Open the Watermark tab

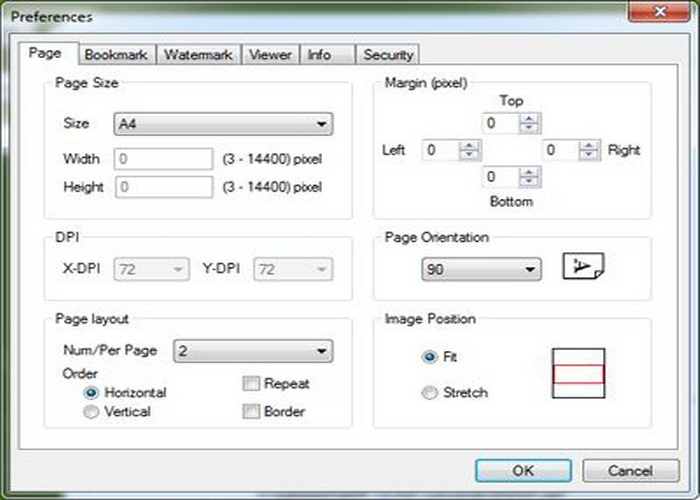198,55
